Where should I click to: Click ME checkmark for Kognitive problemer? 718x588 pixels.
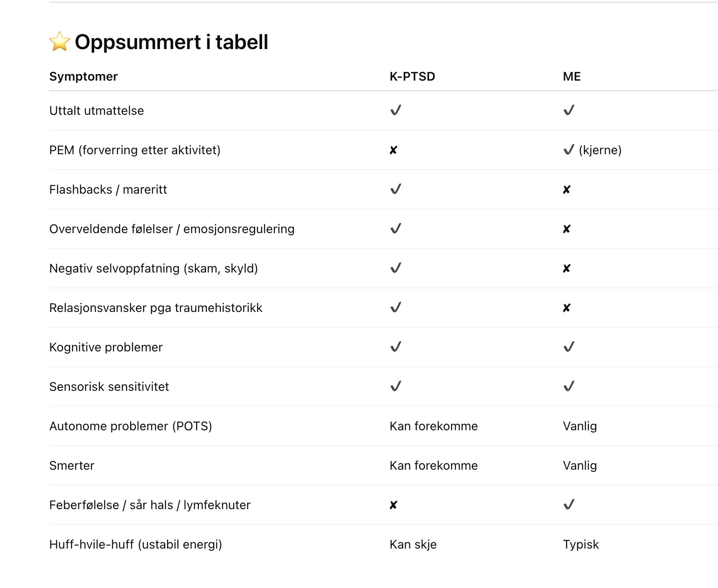pos(569,347)
